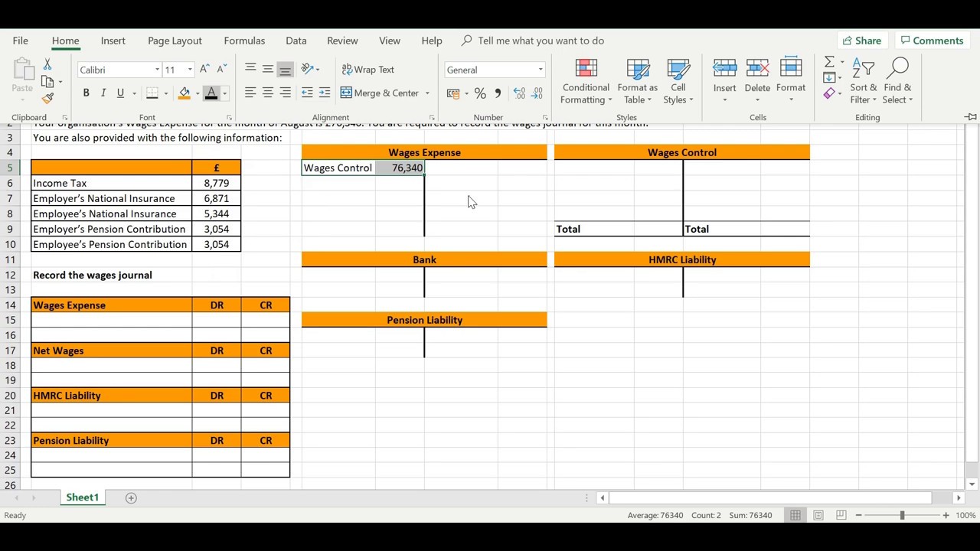The width and height of the screenshot is (980, 551).
Task: Align text right in the cell
Action: point(286,93)
